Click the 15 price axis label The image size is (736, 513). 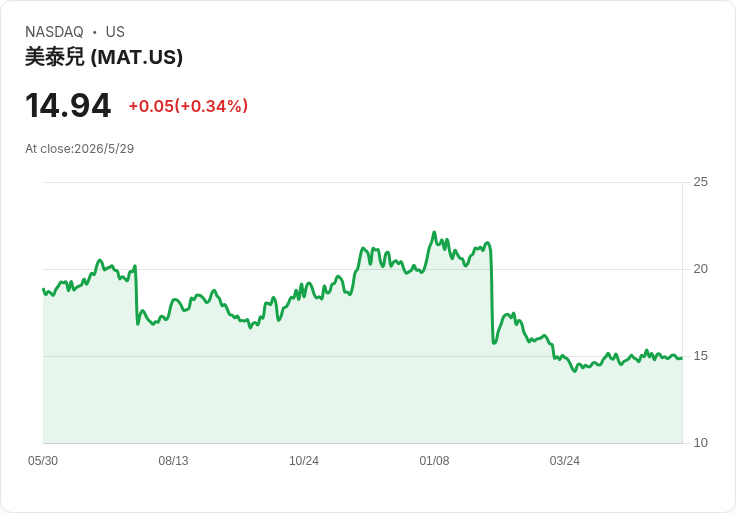point(700,356)
